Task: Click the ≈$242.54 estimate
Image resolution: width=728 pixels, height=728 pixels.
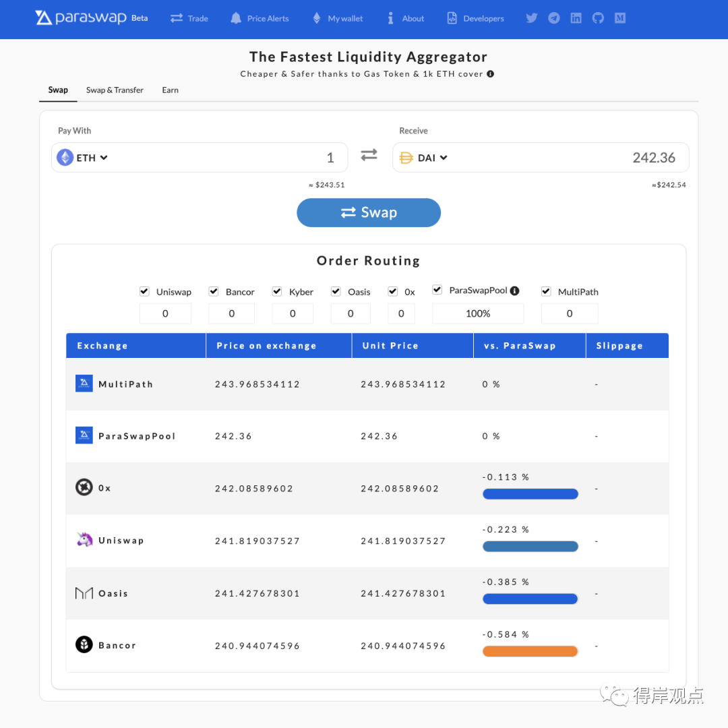Action: click(669, 185)
